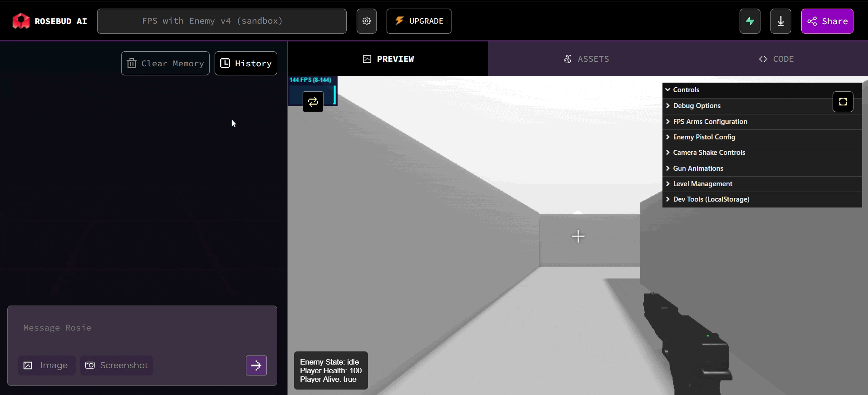The image size is (868, 395).
Task: Open the History panel
Action: pyautogui.click(x=246, y=63)
